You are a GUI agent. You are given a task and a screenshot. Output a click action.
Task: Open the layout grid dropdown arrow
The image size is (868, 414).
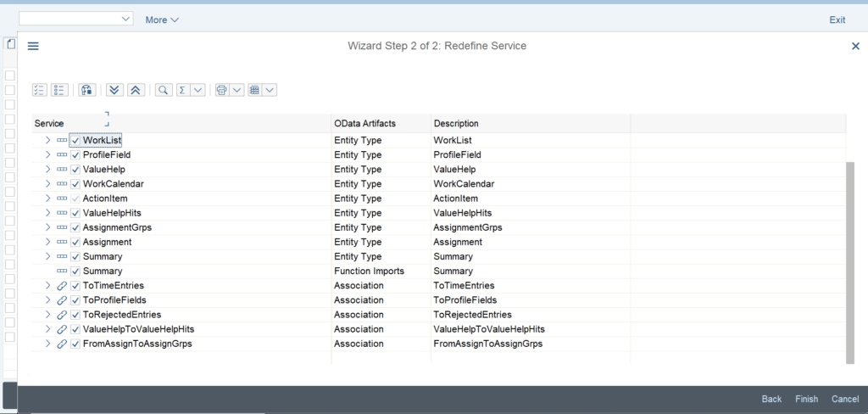(x=270, y=90)
